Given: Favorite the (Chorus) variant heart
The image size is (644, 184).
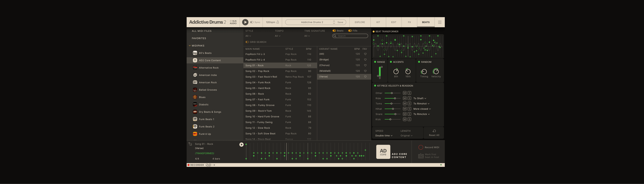Looking at the screenshot, I should (365, 65).
